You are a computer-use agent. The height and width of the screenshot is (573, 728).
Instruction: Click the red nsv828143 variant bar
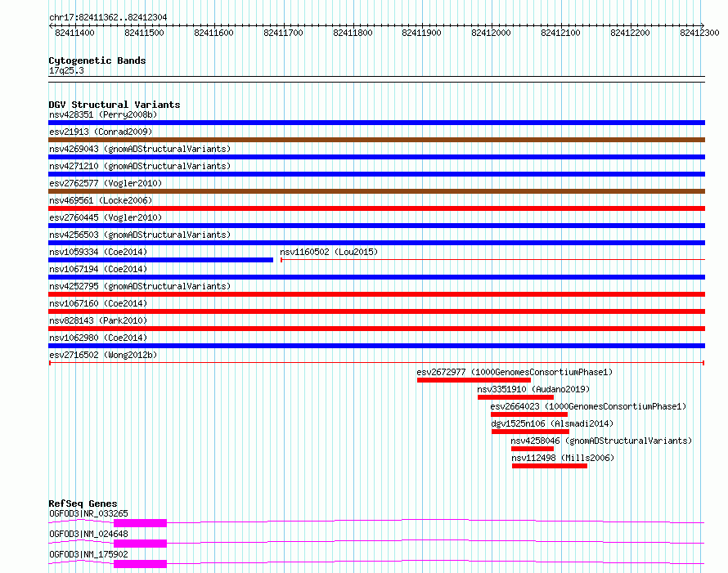click(376, 329)
